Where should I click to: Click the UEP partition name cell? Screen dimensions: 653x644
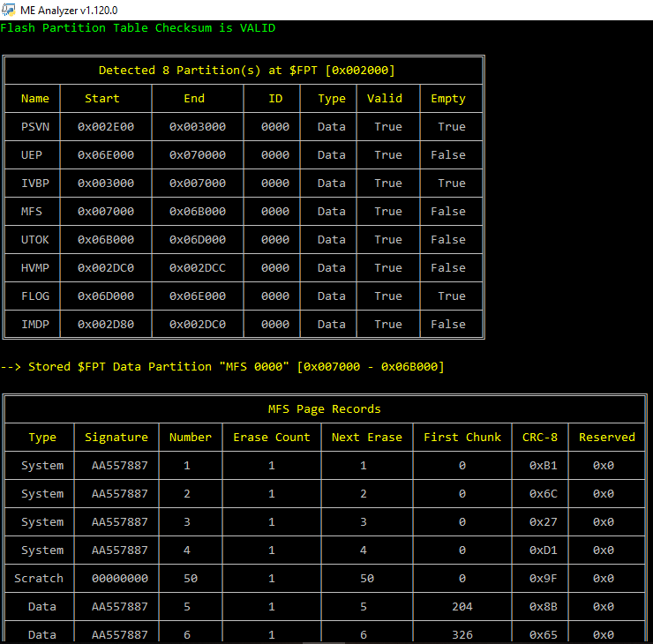(x=31, y=155)
